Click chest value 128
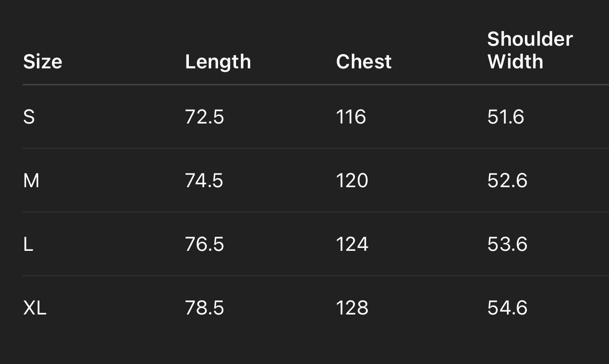 click(x=352, y=308)
